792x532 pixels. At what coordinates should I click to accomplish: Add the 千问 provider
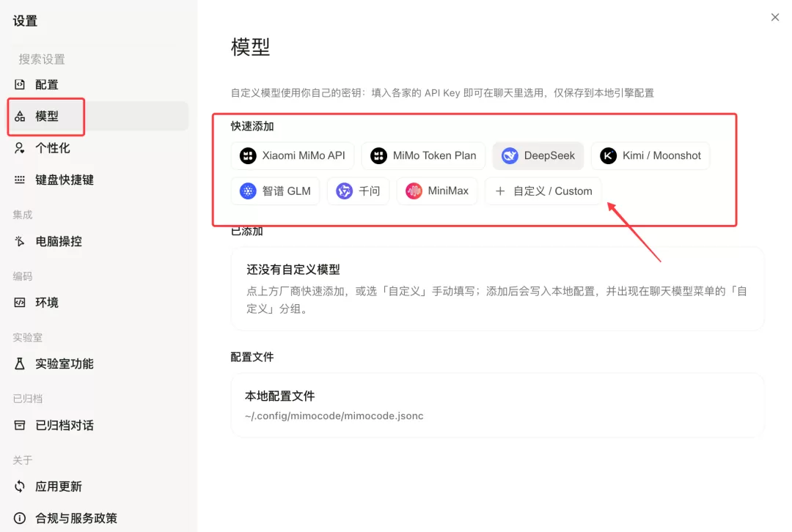358,191
